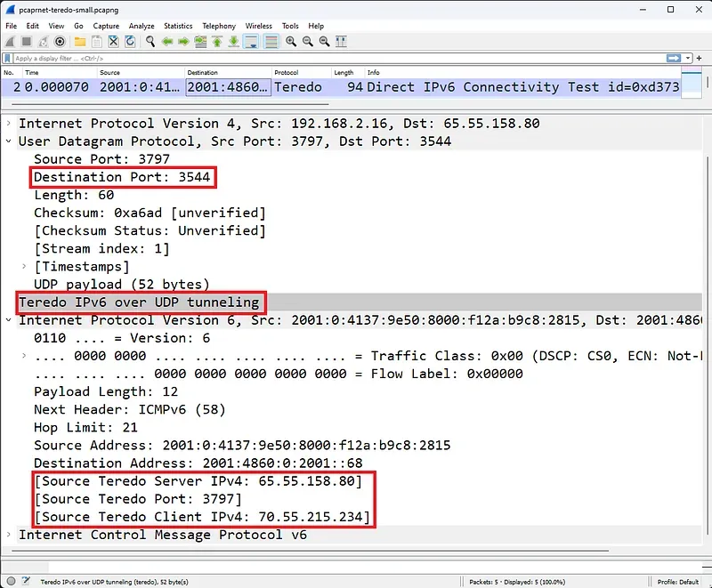The width and height of the screenshot is (712, 588).
Task: Add a filter button with plus icon
Action: coord(700,58)
